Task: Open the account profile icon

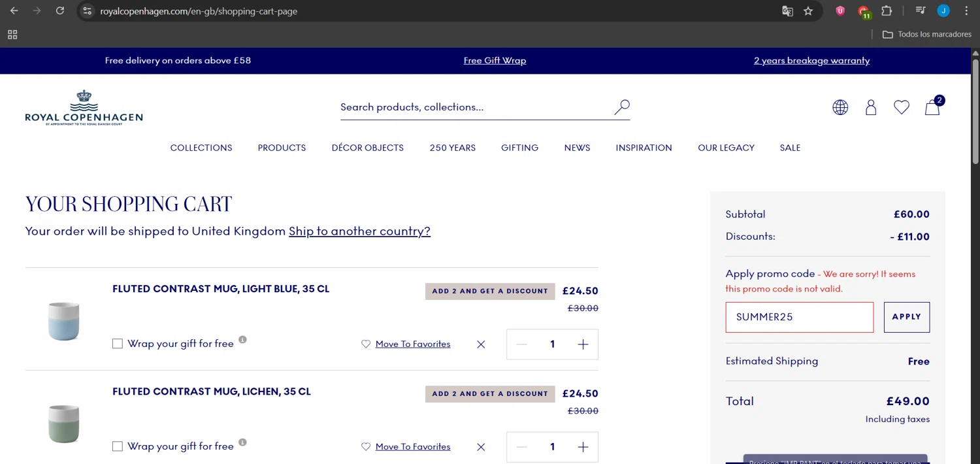Action: [x=871, y=107]
